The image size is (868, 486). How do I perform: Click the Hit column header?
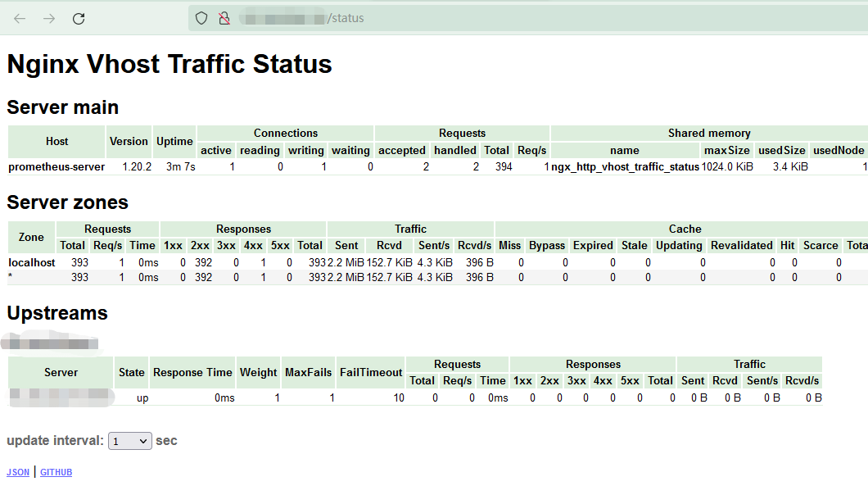pyautogui.click(x=787, y=246)
